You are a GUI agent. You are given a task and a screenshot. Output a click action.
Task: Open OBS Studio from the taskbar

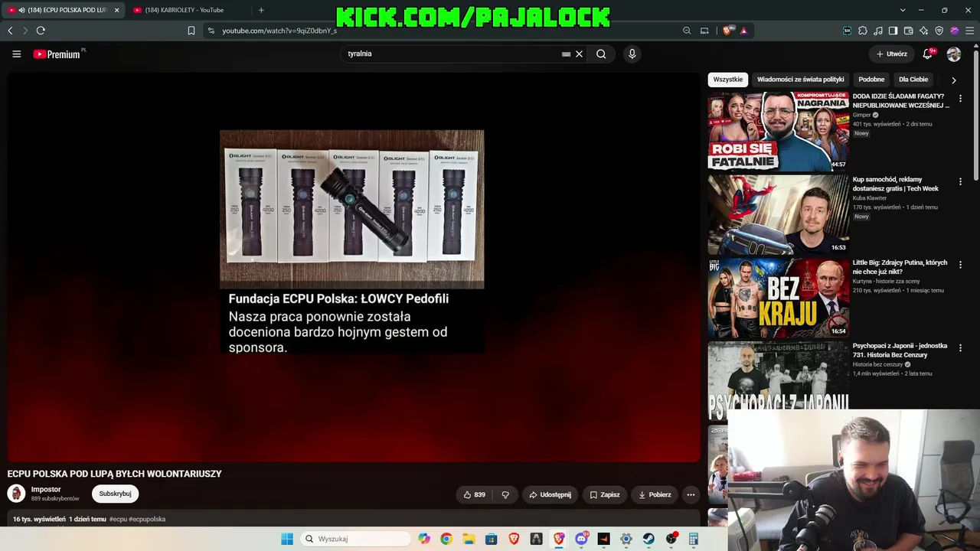671,539
